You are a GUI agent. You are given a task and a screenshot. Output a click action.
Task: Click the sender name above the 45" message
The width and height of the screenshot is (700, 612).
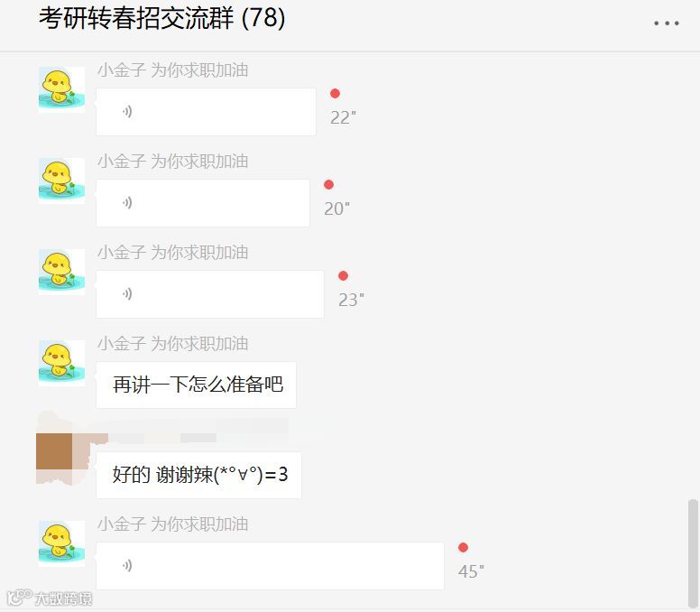pos(173,524)
